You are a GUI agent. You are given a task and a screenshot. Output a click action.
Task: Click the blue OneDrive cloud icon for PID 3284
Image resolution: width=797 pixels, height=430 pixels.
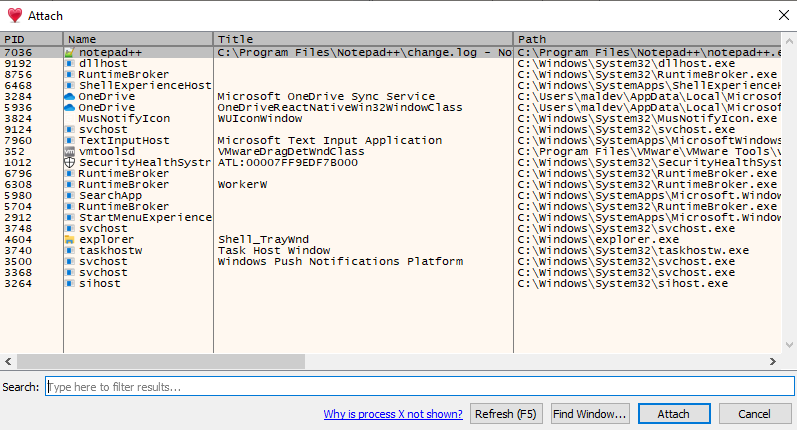point(69,96)
